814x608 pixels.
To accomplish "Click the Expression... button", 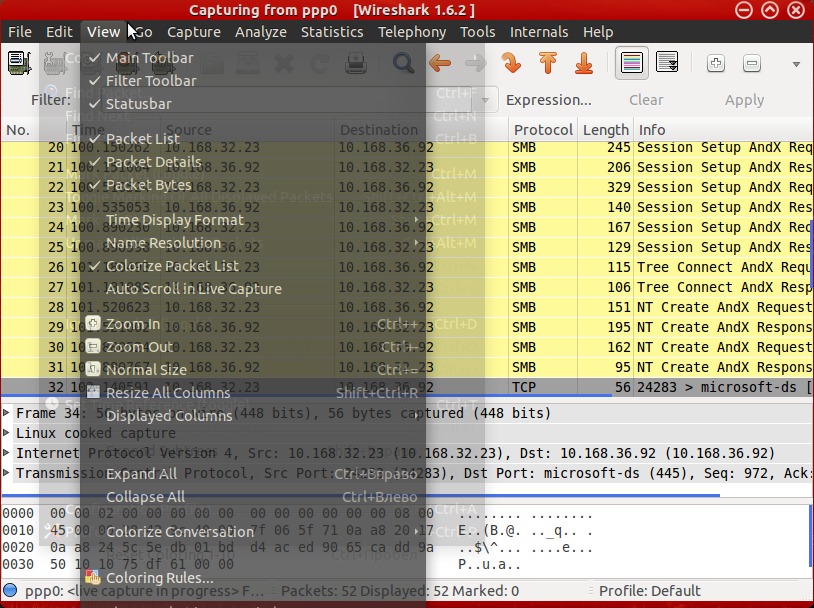I will coord(549,100).
